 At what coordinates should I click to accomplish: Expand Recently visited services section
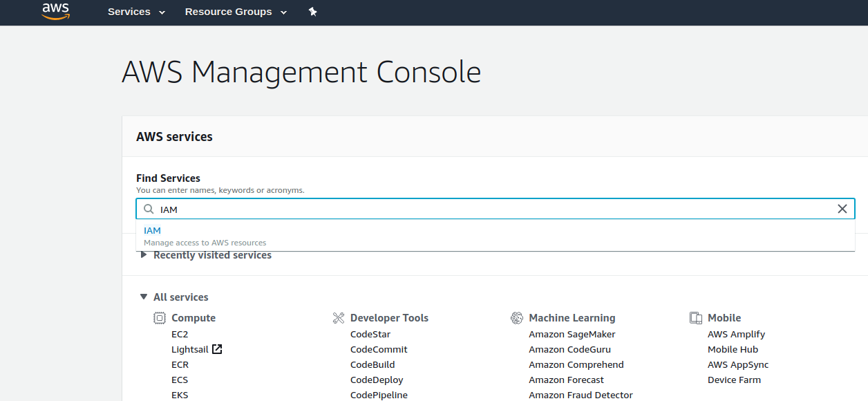coord(206,255)
